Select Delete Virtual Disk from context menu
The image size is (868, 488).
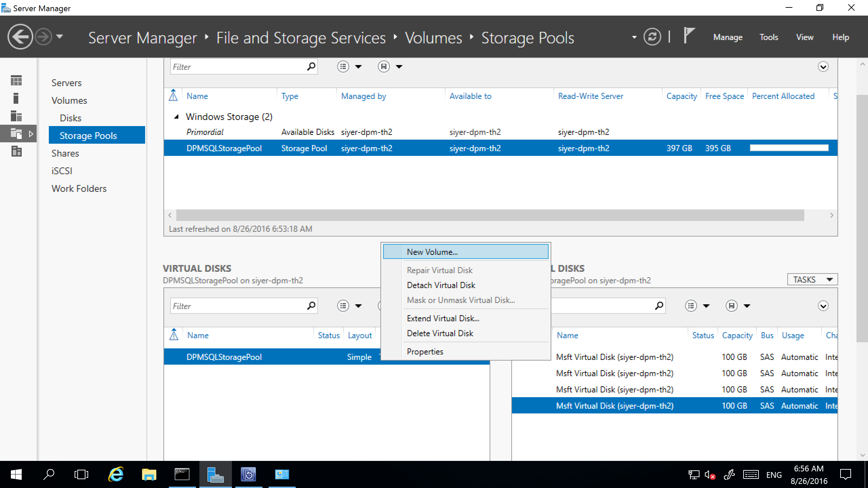439,332
